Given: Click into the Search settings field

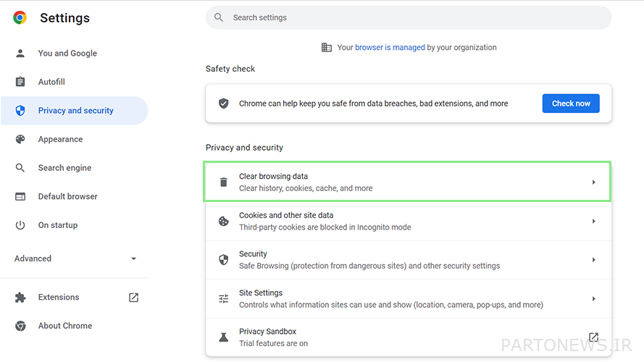Looking at the screenshot, I should tap(409, 17).
